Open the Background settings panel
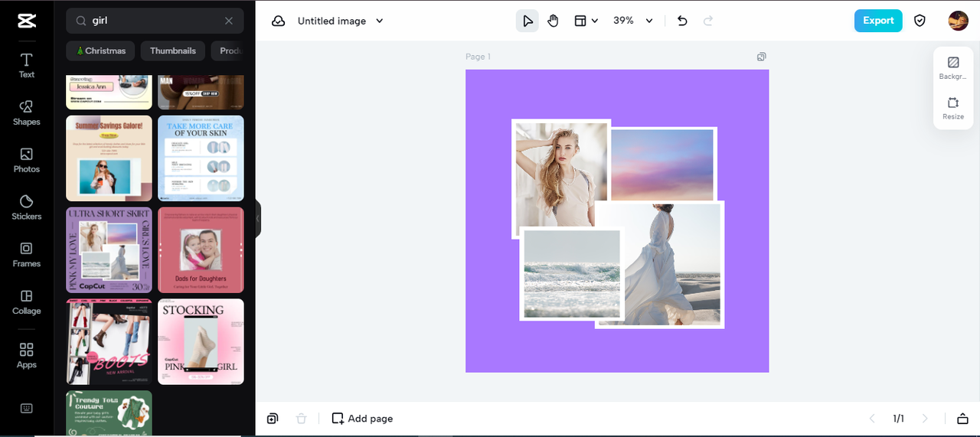Viewport: 980px width, 437px height. pyautogui.click(x=953, y=68)
